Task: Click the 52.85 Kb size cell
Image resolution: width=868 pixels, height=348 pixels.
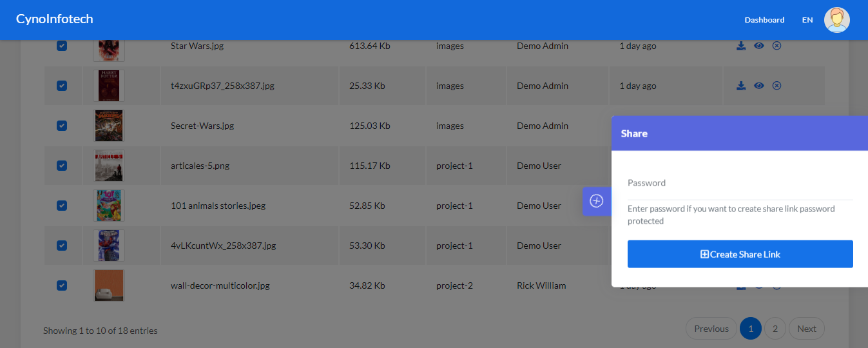Action: 367,206
